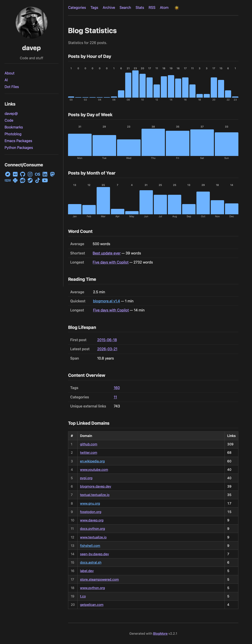This screenshot has height=644, width=252.
Task: Click the 'Five days with Copilot' word count link
Action: [x=110, y=262]
